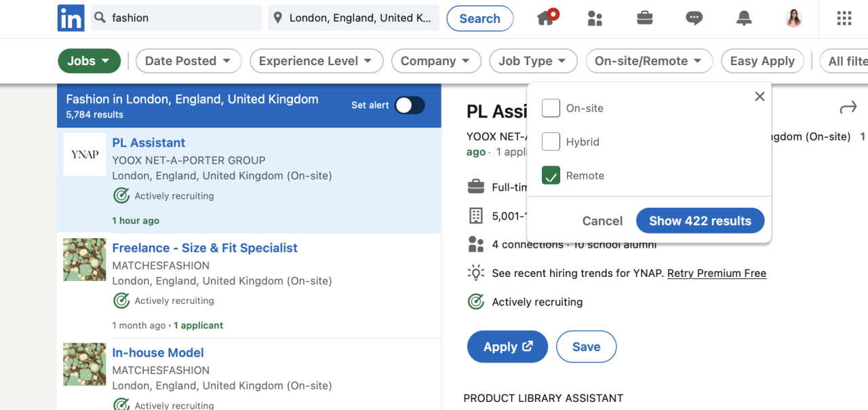Open the In-house Model job listing
The height and width of the screenshot is (410, 868).
(x=158, y=353)
